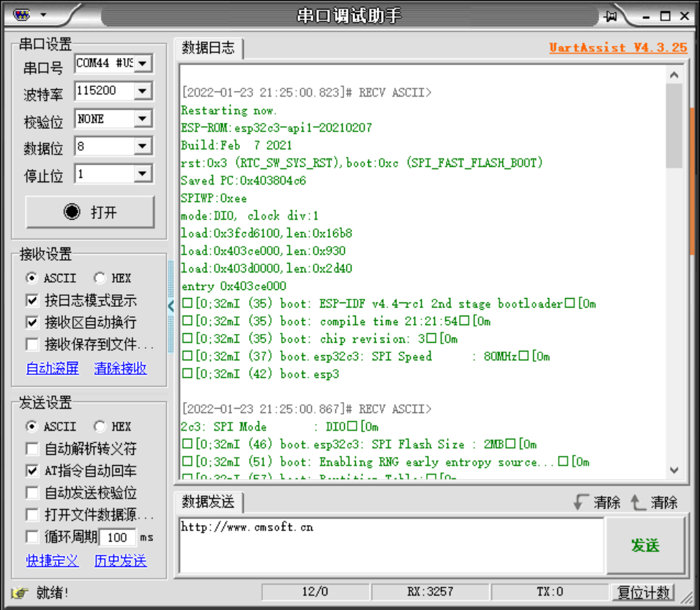The height and width of the screenshot is (610, 700).
Task: Click the log scrollbar down arrow
Action: point(674,470)
